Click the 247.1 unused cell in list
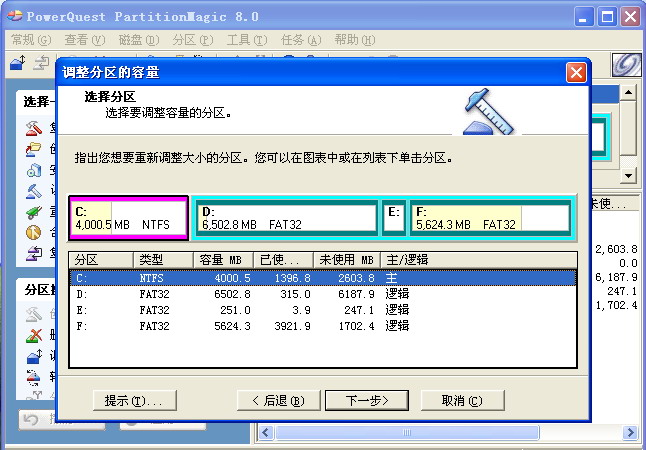 tap(359, 310)
